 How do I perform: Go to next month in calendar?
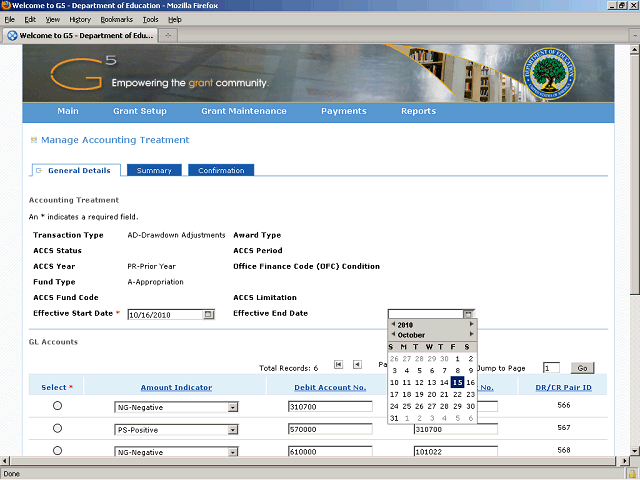click(471, 334)
